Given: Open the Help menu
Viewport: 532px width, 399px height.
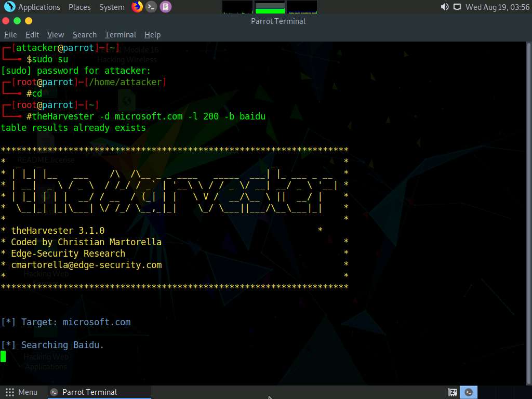Looking at the screenshot, I should [x=152, y=35].
